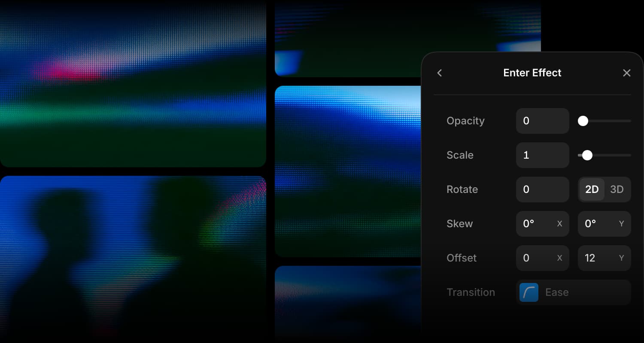
Task: Open the Ease transition curve icon
Action: pos(529,292)
